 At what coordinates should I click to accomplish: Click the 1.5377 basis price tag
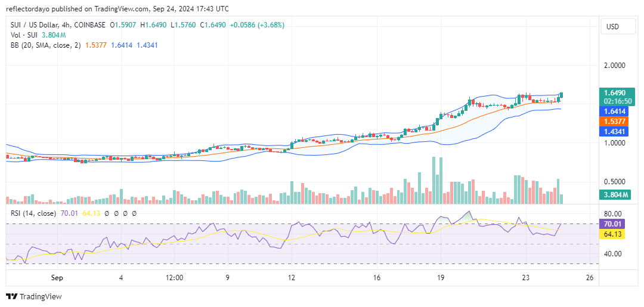pyautogui.click(x=614, y=122)
